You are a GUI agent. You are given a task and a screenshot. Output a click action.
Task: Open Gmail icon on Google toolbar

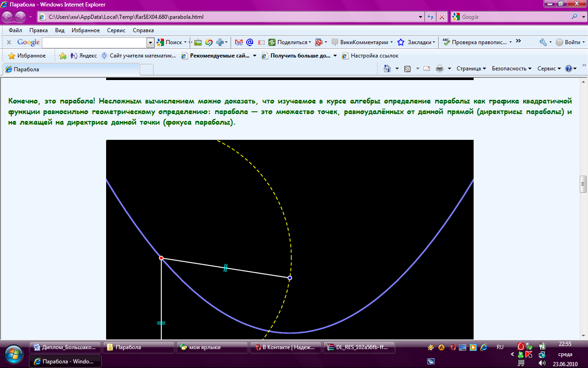coord(238,42)
